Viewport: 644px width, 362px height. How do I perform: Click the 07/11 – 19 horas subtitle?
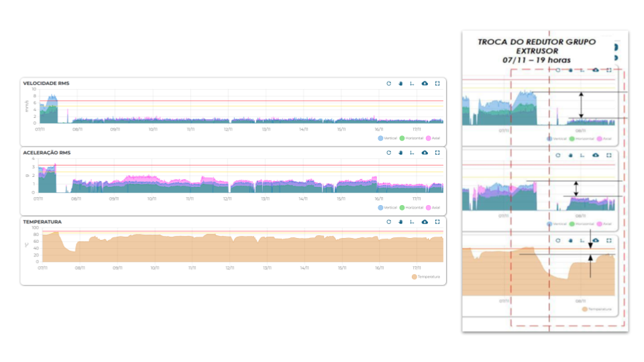(x=537, y=60)
